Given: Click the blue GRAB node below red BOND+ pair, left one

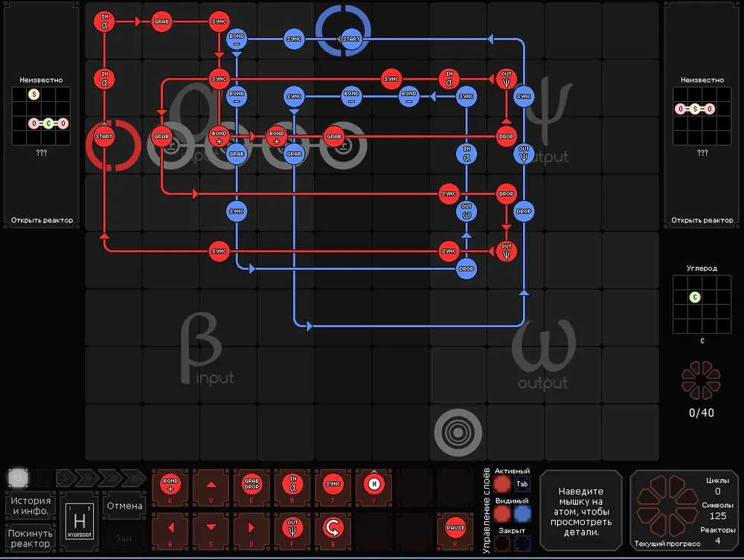Looking at the screenshot, I should point(237,154).
